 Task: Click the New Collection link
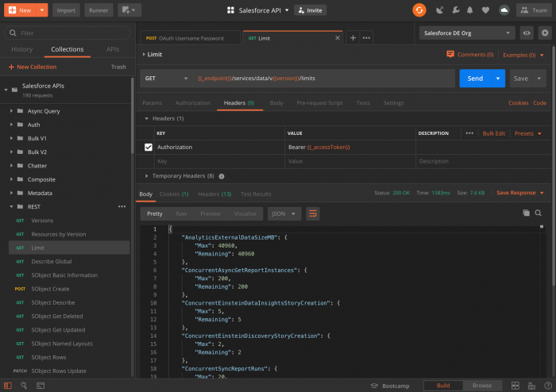click(x=33, y=67)
